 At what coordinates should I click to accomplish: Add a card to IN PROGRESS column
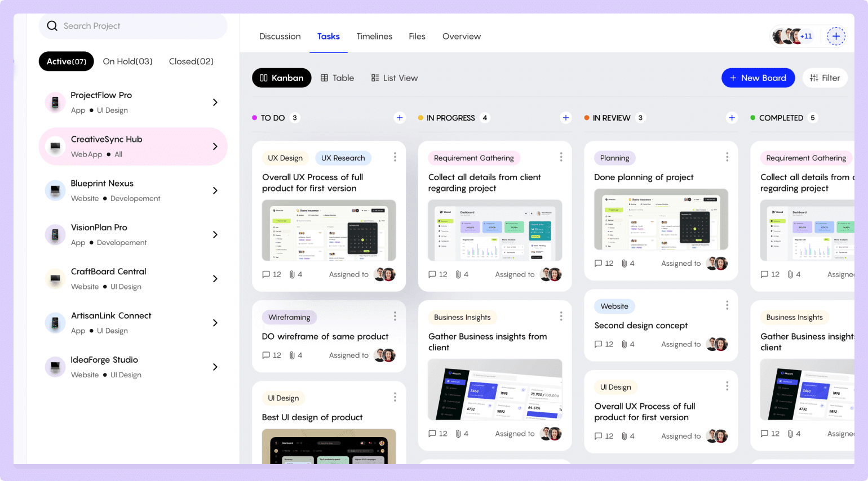coord(565,118)
